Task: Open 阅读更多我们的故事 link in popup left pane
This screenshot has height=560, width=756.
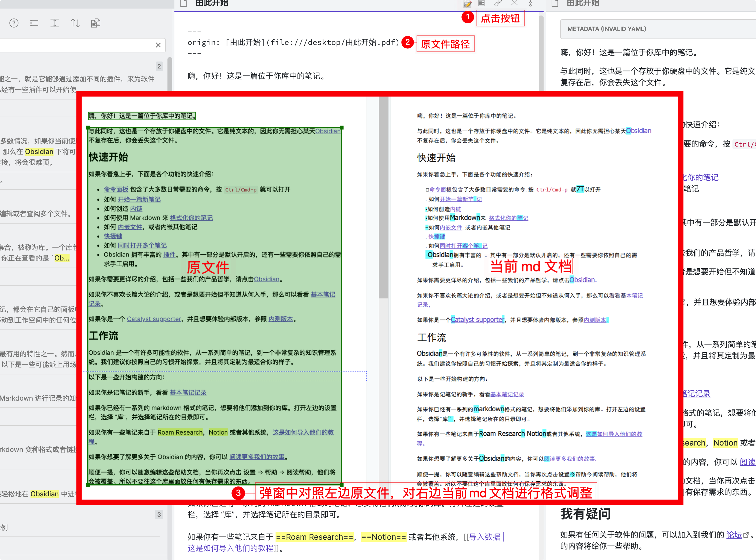Action: tap(257, 457)
